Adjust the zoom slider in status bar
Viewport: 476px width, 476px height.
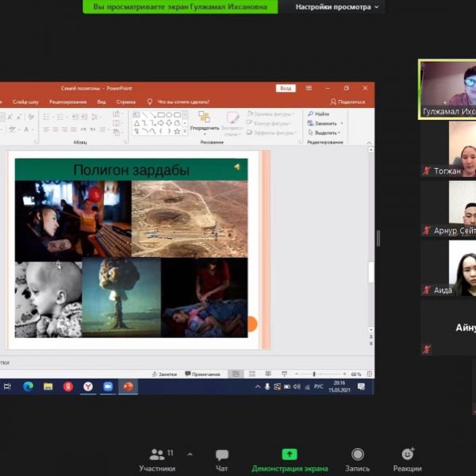[x=315, y=374]
